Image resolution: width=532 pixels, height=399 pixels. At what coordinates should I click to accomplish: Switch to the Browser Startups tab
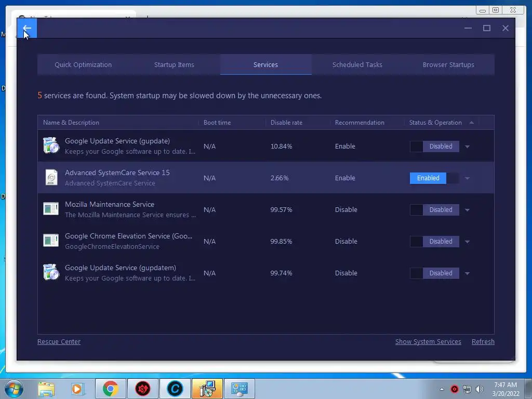click(x=448, y=64)
